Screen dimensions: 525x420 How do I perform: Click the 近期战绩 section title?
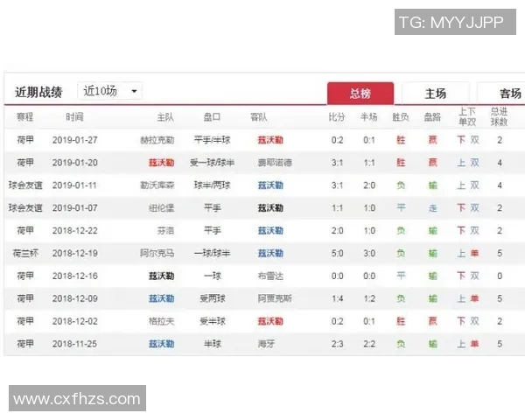(x=38, y=92)
